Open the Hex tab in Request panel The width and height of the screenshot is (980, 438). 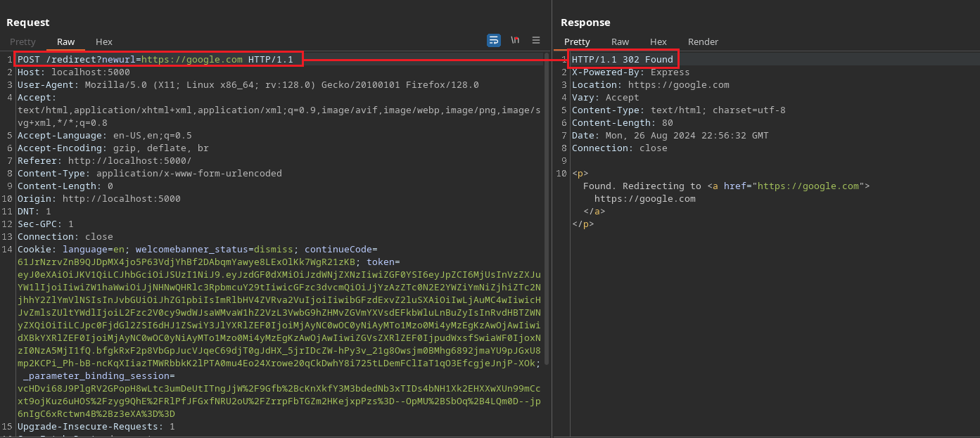[104, 42]
